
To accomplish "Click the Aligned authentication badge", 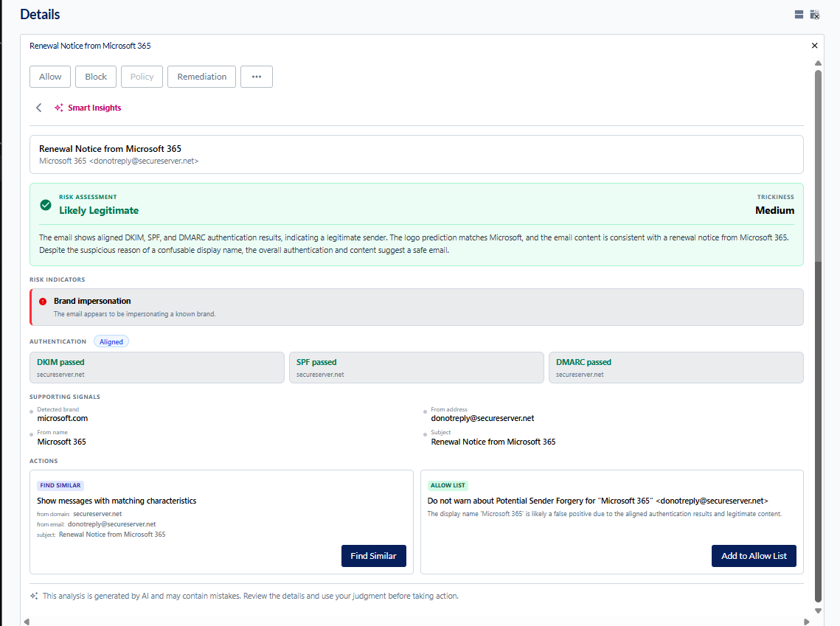I will (x=111, y=341).
